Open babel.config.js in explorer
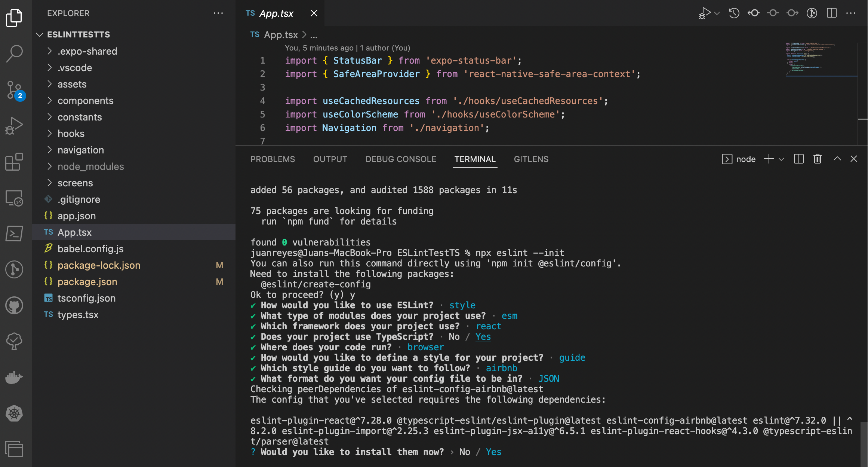The width and height of the screenshot is (868, 467). coord(134,249)
